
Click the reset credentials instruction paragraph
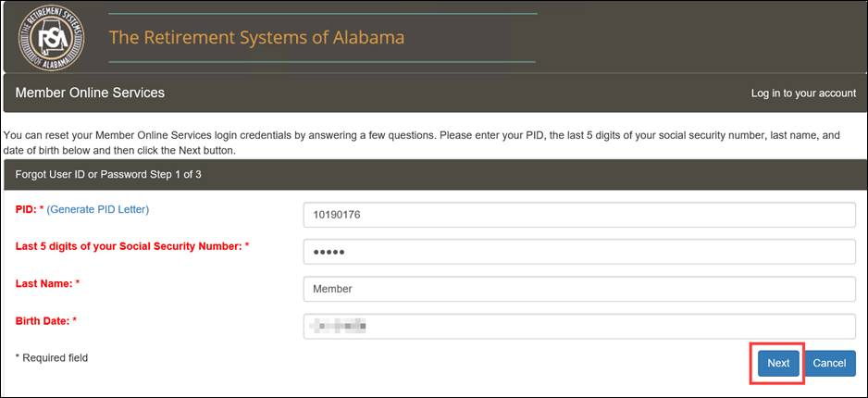422,143
